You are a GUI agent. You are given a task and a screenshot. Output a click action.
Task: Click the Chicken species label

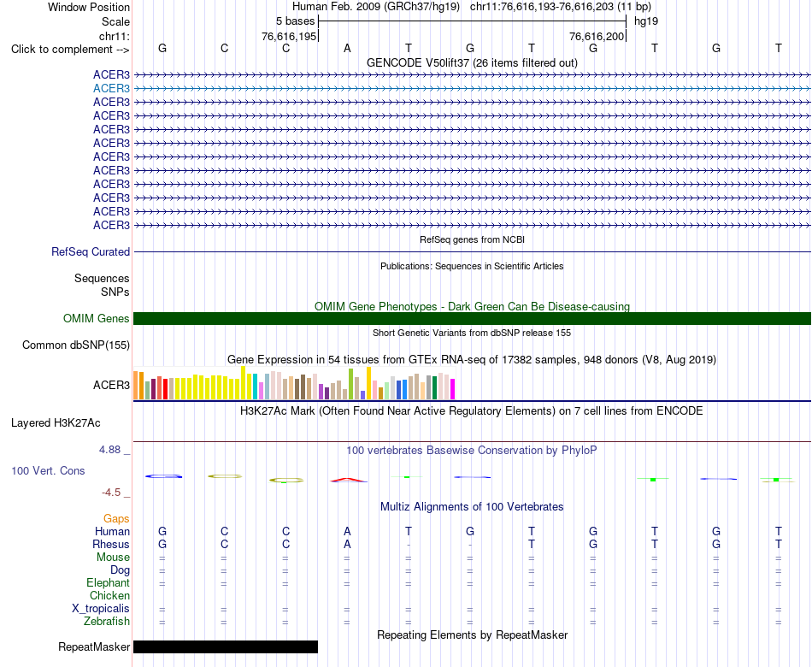pos(109,596)
